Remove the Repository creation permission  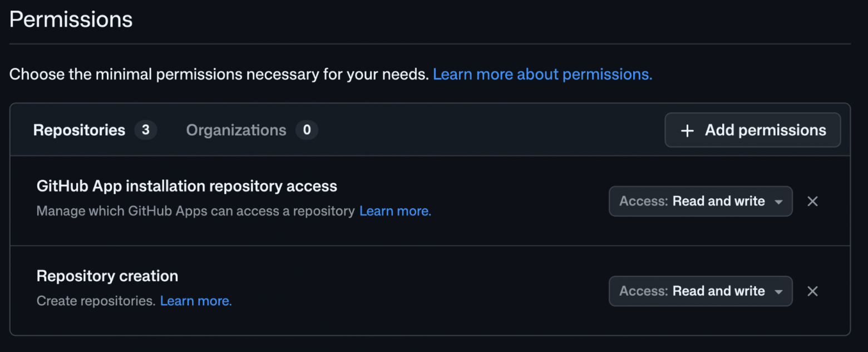pyautogui.click(x=812, y=291)
